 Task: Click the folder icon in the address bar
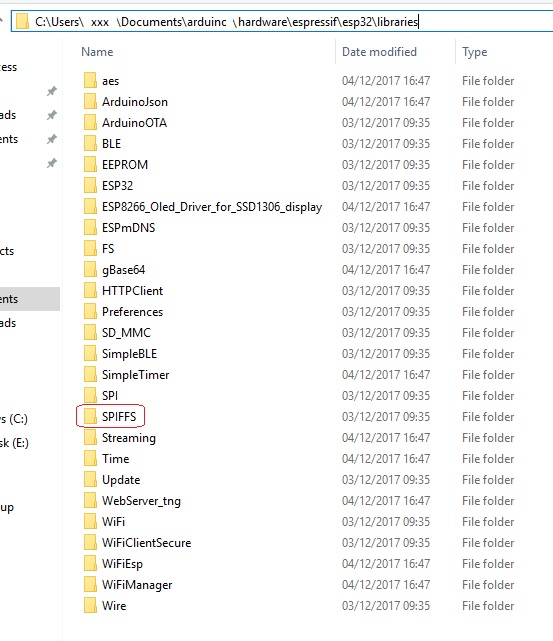(x=22, y=21)
